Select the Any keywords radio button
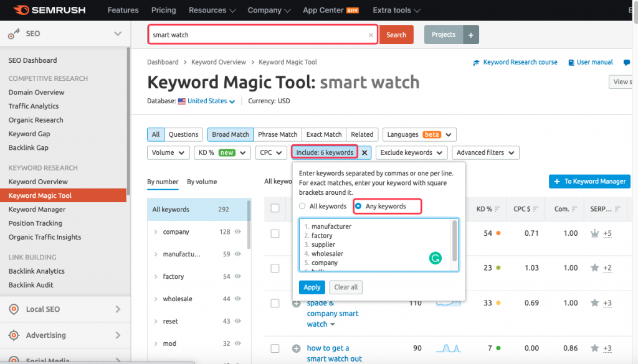The width and height of the screenshot is (638, 364). coord(358,206)
